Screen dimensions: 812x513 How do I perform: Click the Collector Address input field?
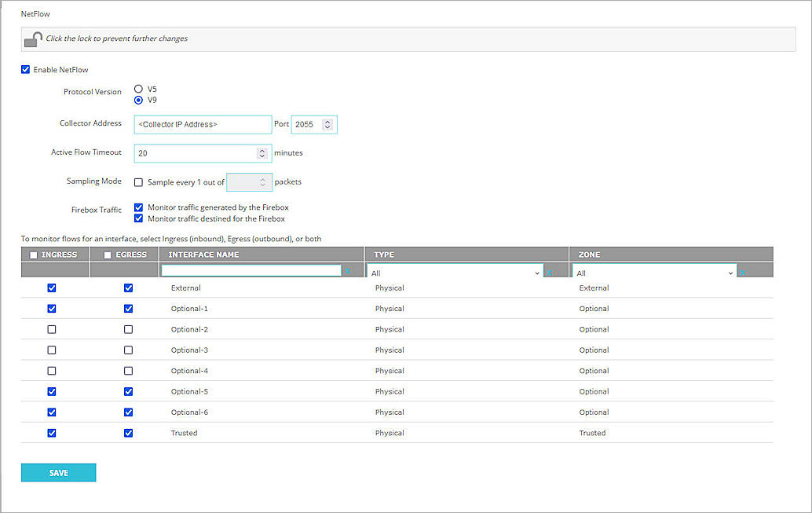pyautogui.click(x=203, y=124)
